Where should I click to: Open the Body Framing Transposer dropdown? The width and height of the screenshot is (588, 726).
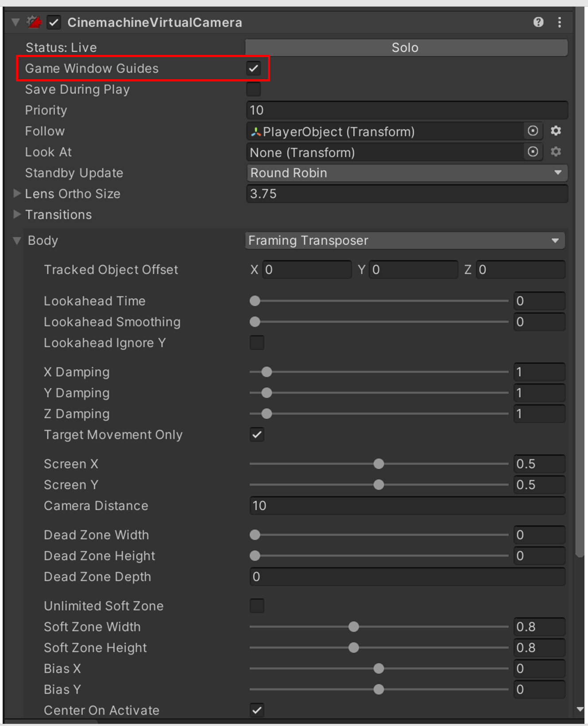pos(405,240)
